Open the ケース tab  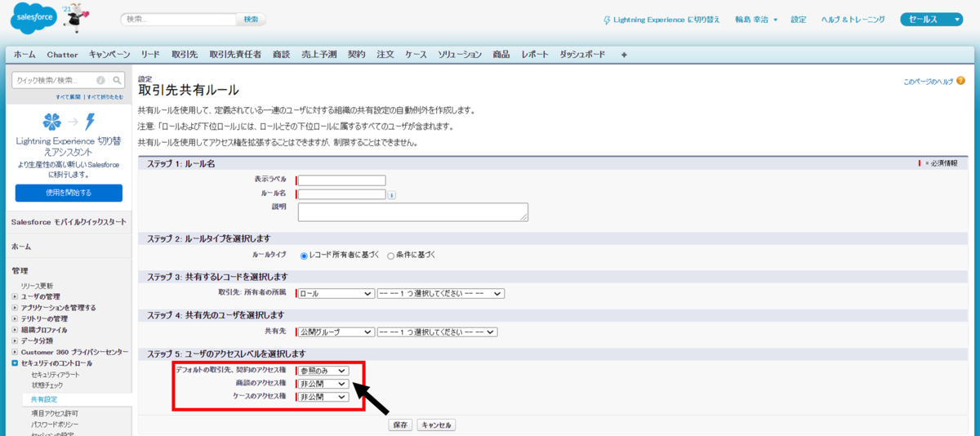coord(416,55)
